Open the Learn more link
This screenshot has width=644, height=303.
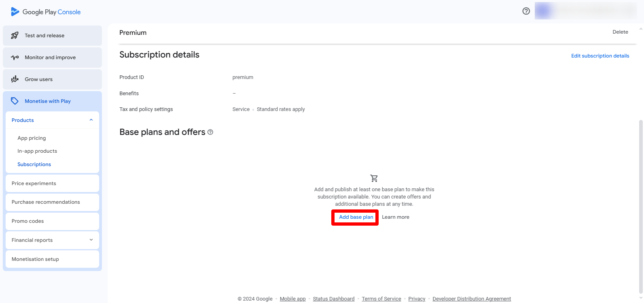395,217
